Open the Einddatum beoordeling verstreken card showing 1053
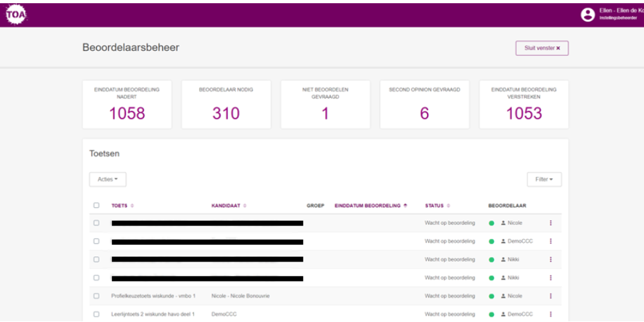644x322 pixels. (524, 104)
